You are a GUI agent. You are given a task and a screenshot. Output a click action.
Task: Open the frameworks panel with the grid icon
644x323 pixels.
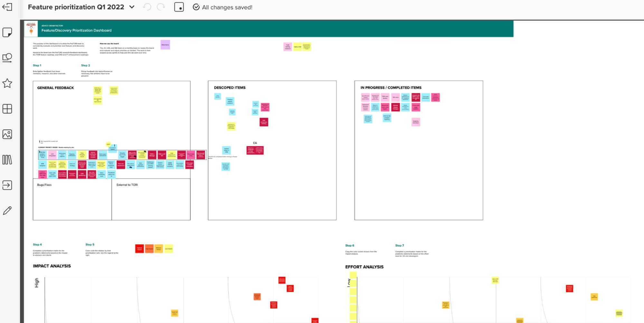[x=7, y=109]
